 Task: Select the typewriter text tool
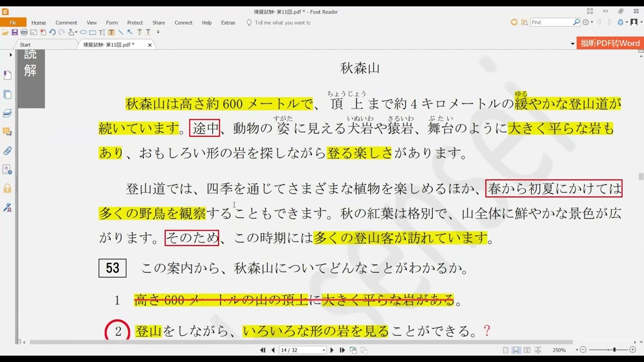point(102,32)
